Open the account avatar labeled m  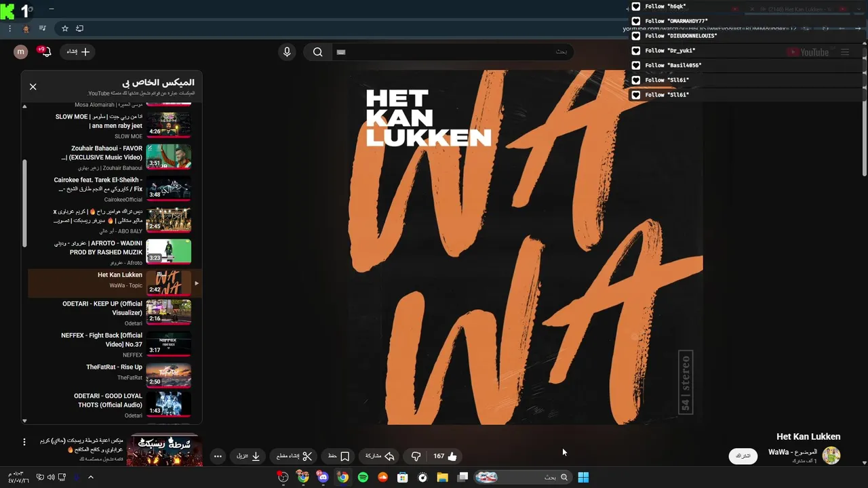[20, 52]
